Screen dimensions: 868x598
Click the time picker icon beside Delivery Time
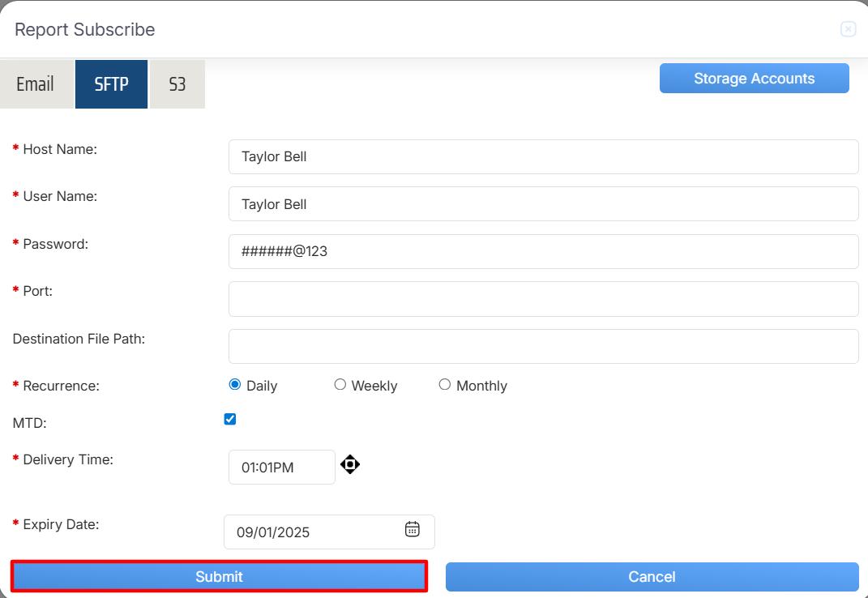(x=349, y=464)
